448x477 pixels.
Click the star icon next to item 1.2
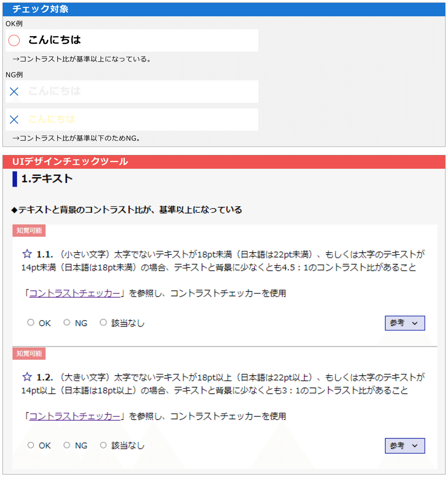point(27,377)
